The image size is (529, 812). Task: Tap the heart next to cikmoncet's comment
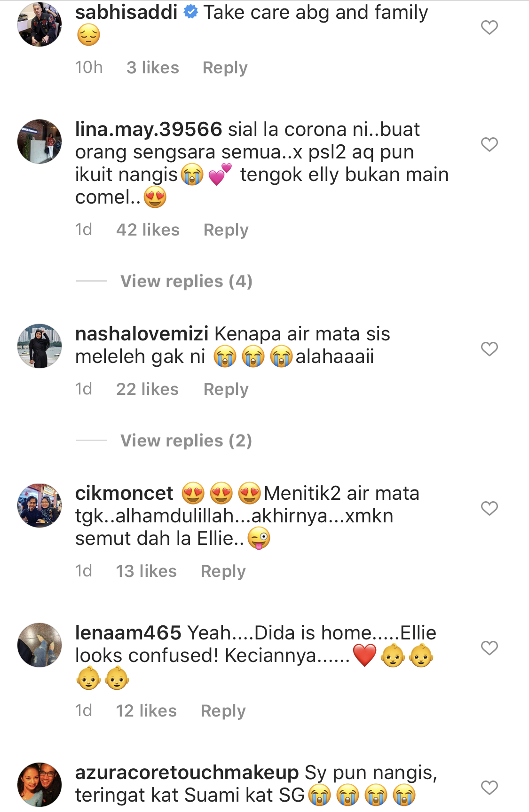pos(489,508)
